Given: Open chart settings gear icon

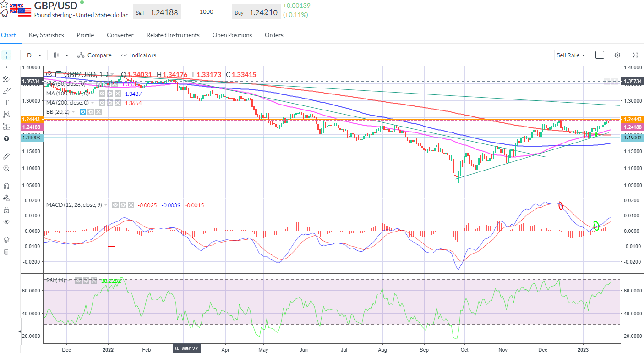Looking at the screenshot, I should click(617, 55).
